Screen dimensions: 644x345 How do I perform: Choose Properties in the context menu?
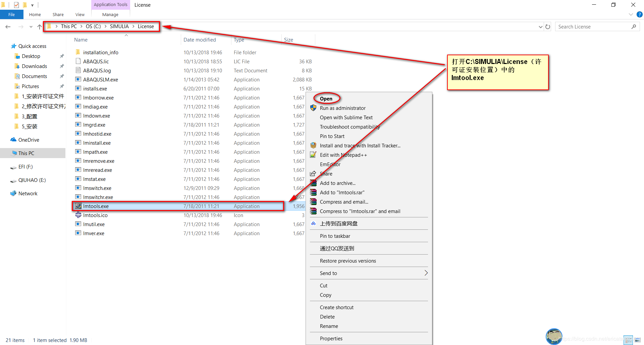tap(331, 338)
